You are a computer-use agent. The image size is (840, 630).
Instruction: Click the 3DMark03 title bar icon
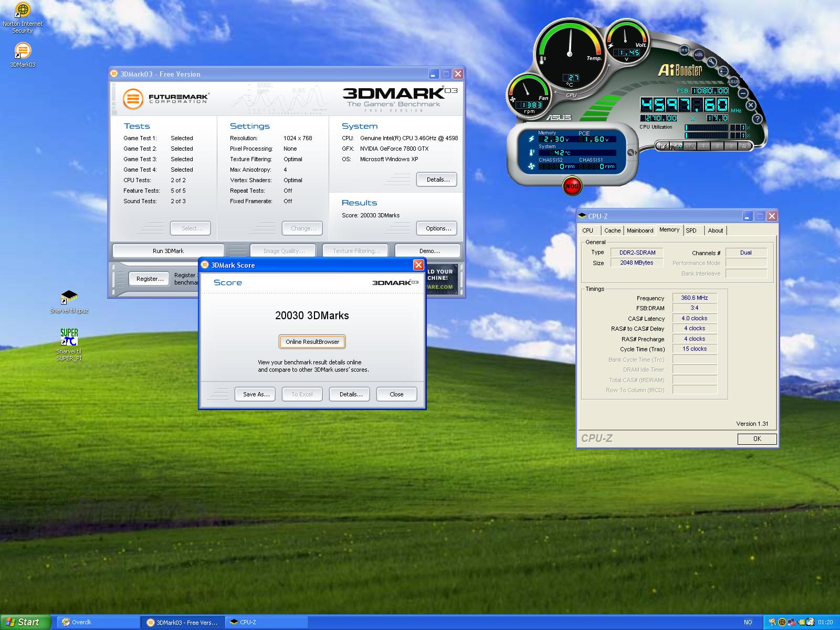[114, 74]
